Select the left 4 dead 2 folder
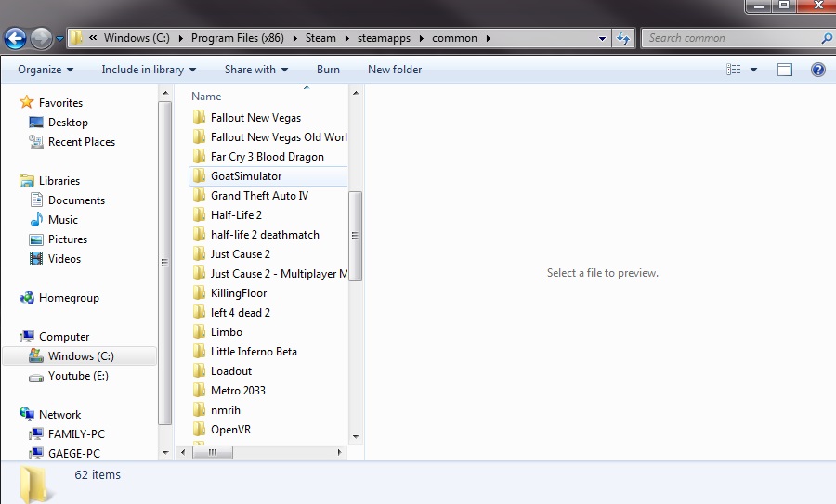Viewport: 836px width, 504px height. (x=240, y=313)
